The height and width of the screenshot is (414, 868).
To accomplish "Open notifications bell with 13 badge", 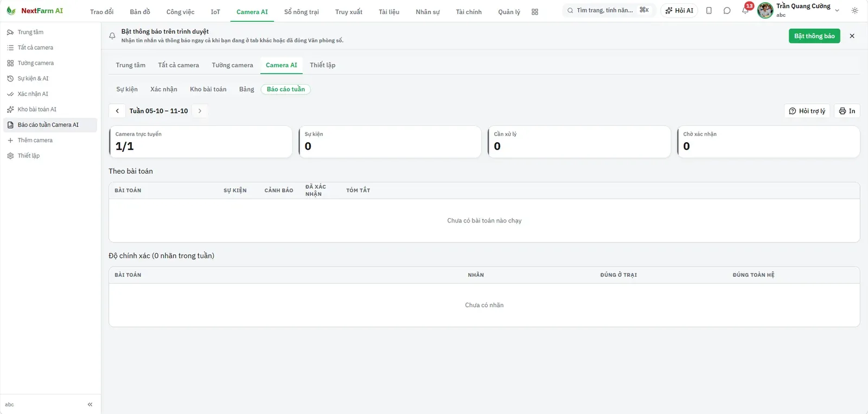I will (x=746, y=10).
